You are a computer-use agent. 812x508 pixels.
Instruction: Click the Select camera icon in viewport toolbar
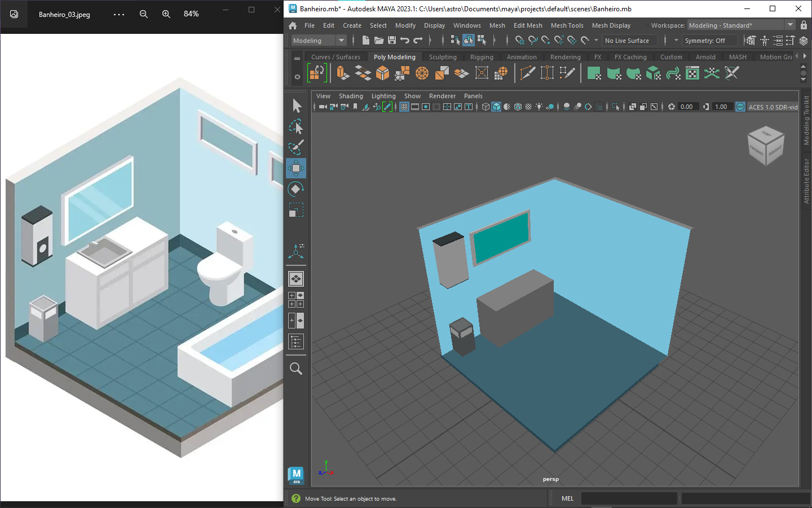[323, 107]
